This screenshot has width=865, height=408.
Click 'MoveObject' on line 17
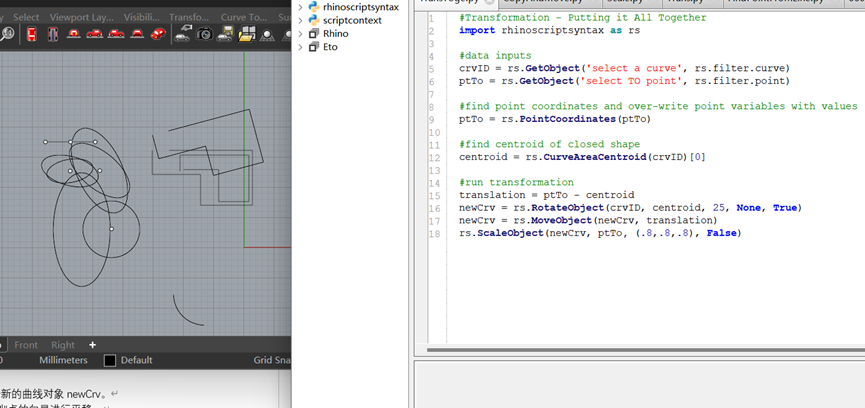tap(562, 221)
